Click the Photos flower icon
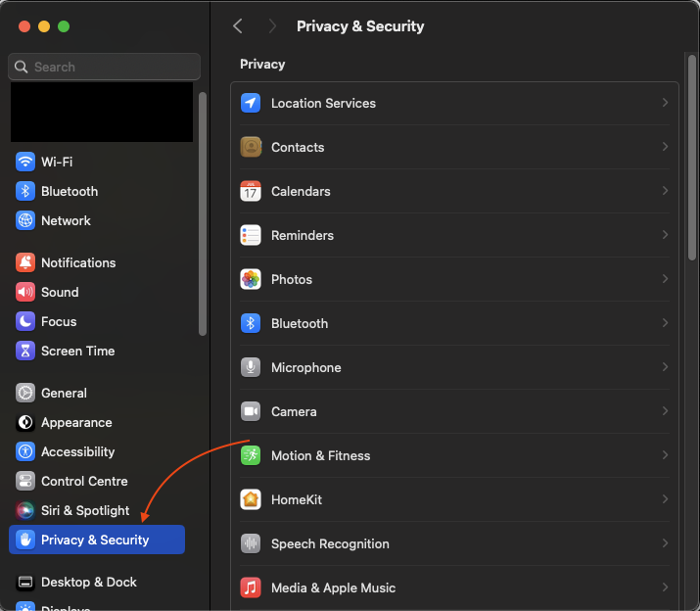The width and height of the screenshot is (700, 611). 251,280
